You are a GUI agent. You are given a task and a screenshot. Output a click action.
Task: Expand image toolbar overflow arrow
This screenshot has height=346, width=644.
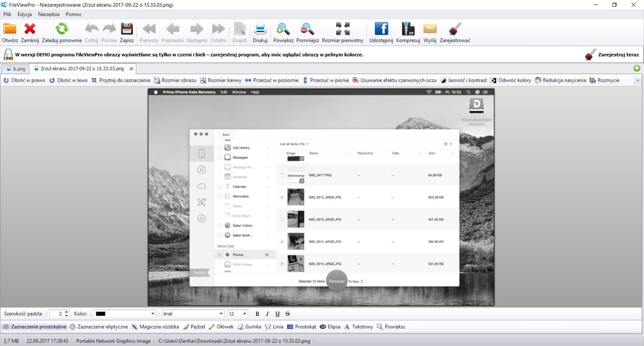coord(638,80)
